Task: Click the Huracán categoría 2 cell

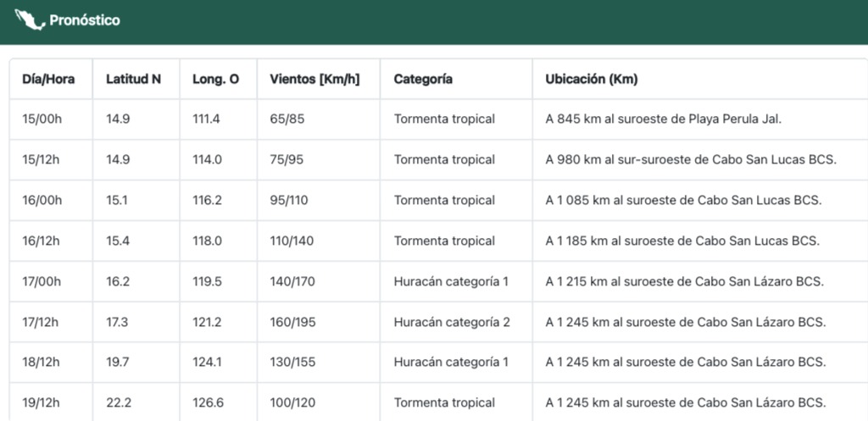Action: point(453,322)
